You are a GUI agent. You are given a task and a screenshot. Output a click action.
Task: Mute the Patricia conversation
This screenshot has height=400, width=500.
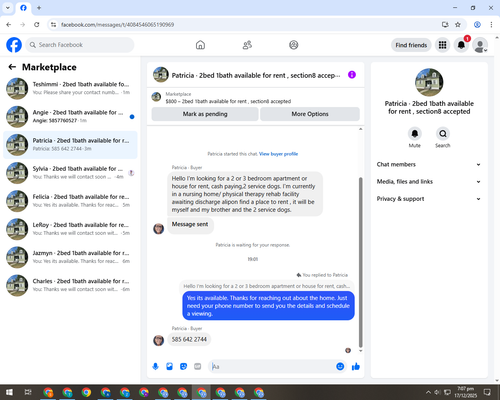coord(415,134)
